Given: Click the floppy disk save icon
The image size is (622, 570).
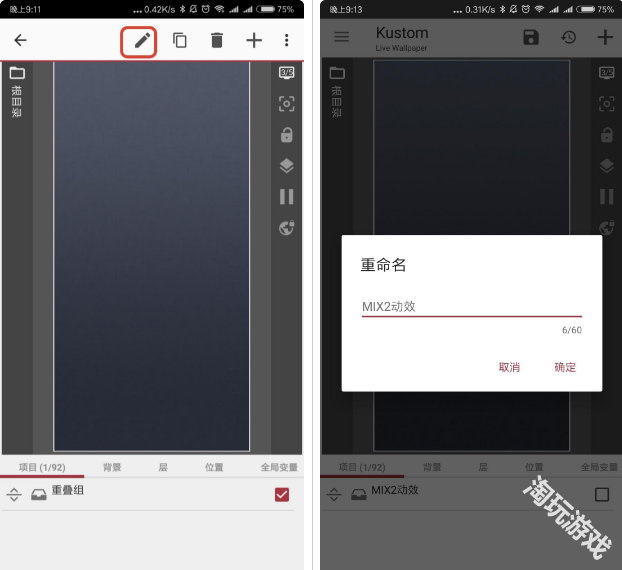Looking at the screenshot, I should point(531,38).
